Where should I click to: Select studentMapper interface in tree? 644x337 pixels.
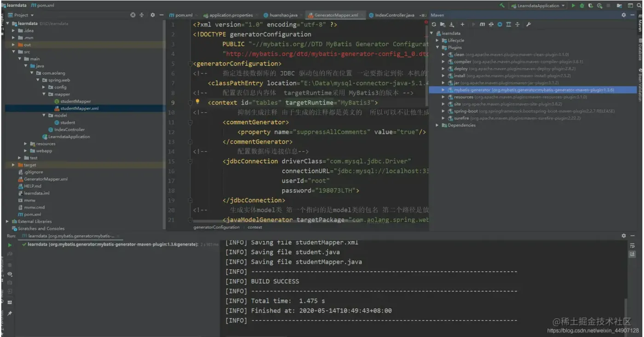(x=75, y=101)
